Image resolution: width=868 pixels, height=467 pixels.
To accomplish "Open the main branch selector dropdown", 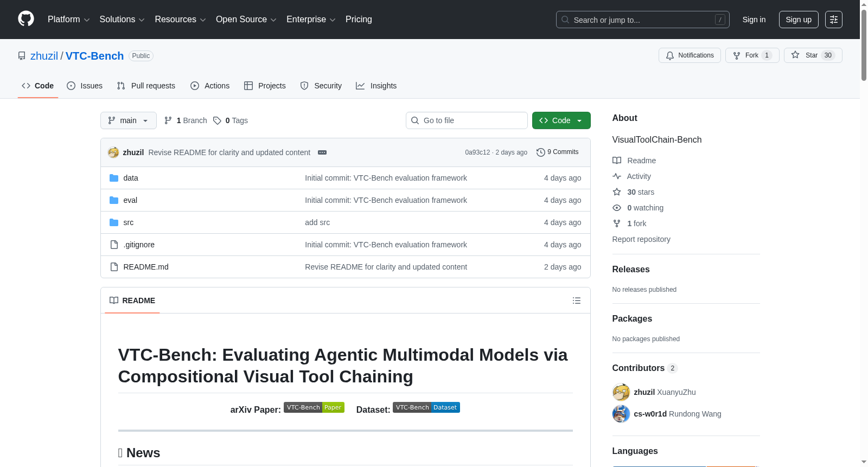I will click(x=129, y=120).
